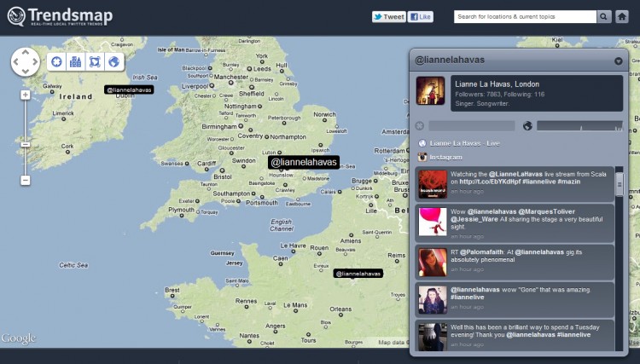
Task: Pan the map down with the arrow
Action: 26,72
